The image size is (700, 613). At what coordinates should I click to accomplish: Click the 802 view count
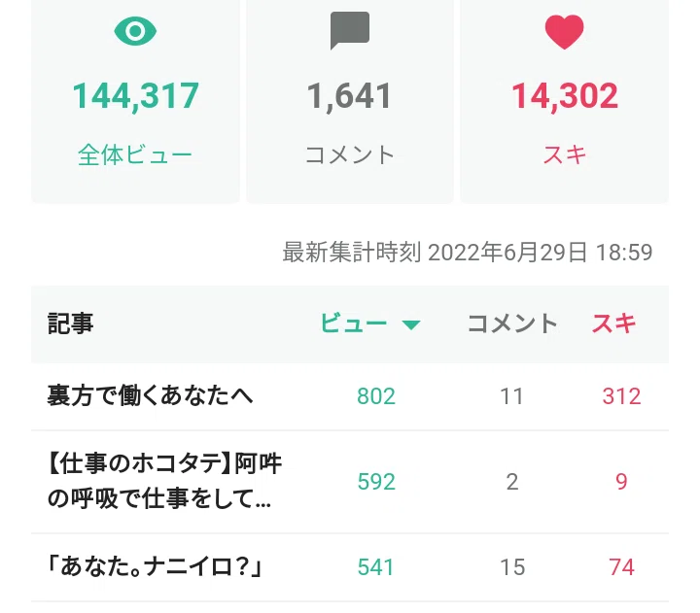coord(376,396)
